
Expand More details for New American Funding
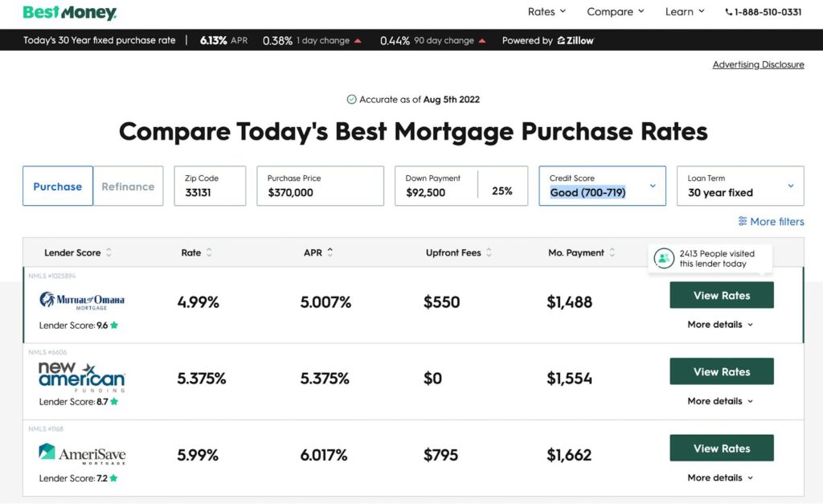720,401
